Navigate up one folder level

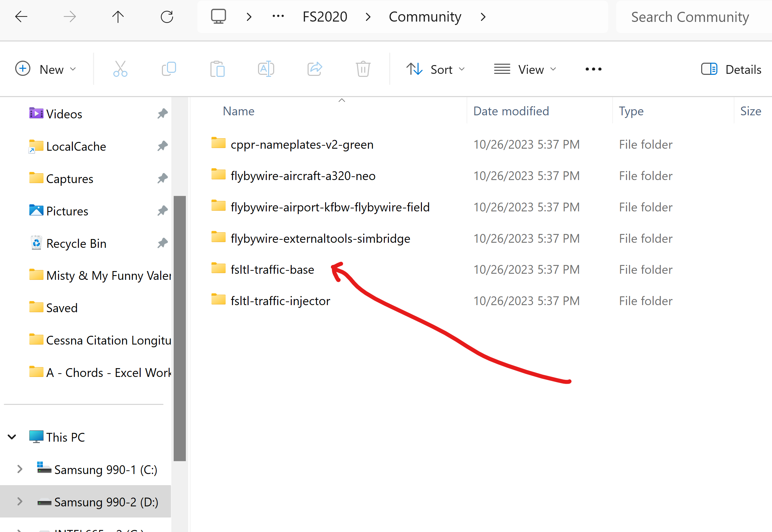118,17
